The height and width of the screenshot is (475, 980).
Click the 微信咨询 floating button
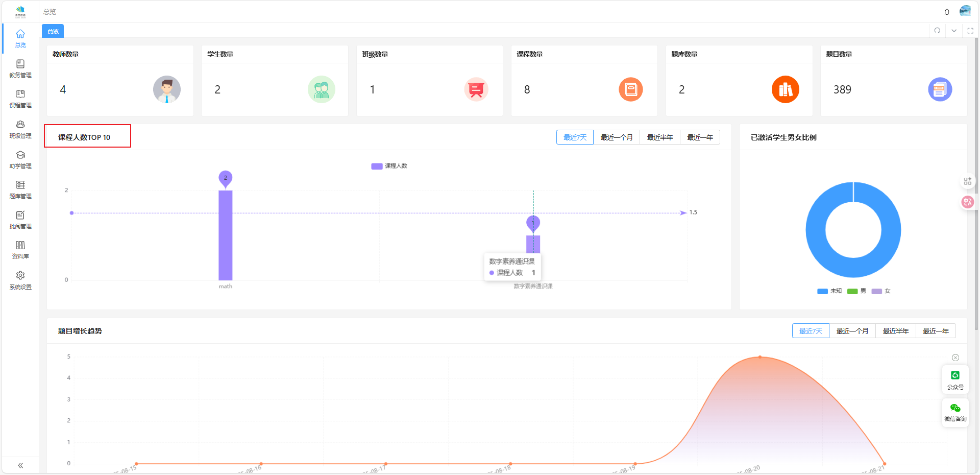[955, 412]
